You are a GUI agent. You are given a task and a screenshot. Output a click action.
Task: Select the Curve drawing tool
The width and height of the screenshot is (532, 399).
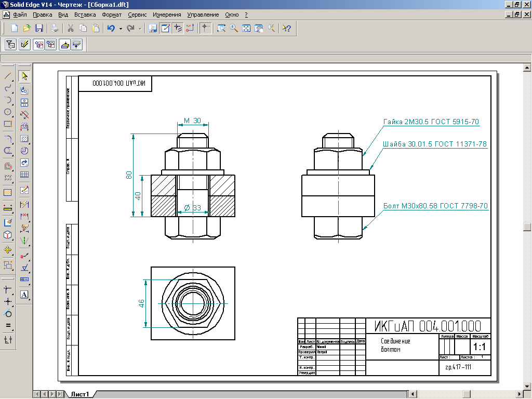tap(8, 88)
